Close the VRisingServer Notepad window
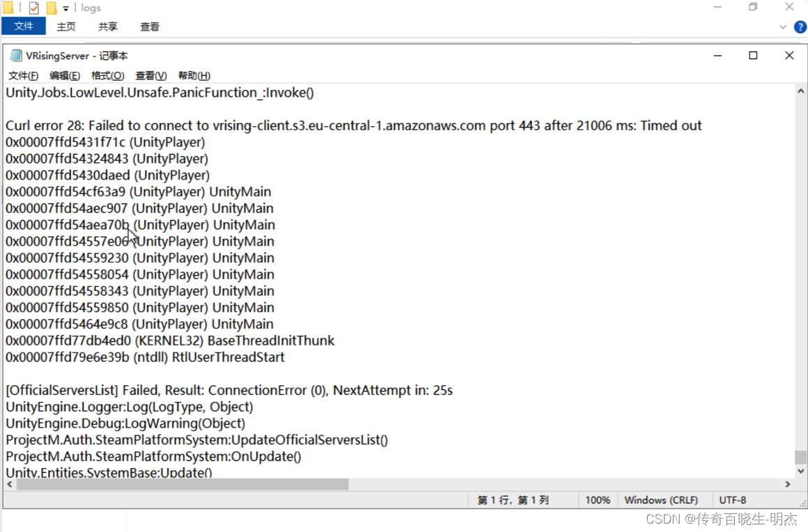808x532 pixels. (789, 56)
